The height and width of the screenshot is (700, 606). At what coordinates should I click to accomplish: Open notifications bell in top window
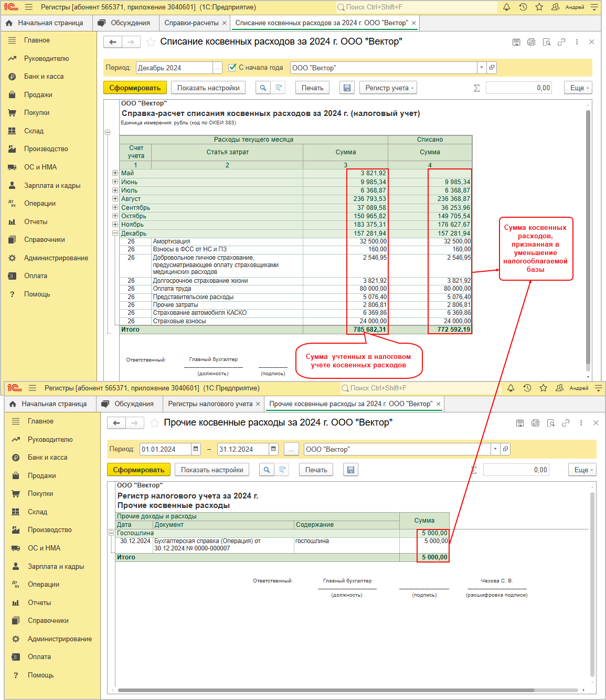click(506, 7)
